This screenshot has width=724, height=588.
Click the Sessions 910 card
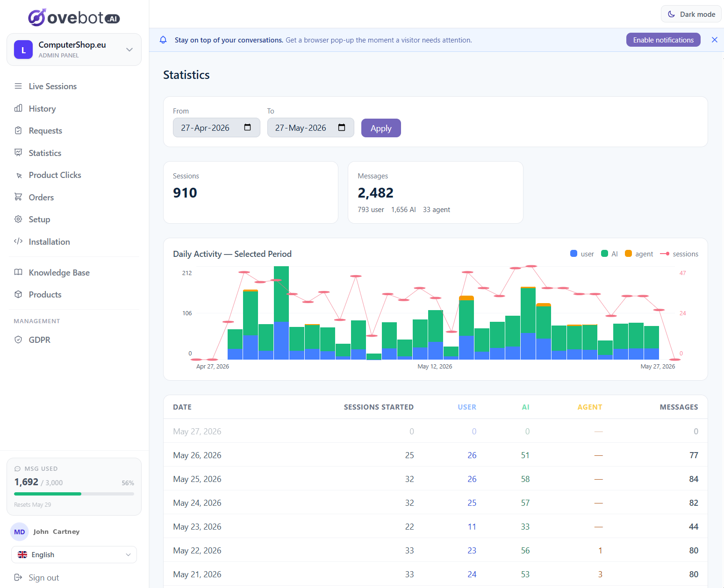tap(251, 192)
